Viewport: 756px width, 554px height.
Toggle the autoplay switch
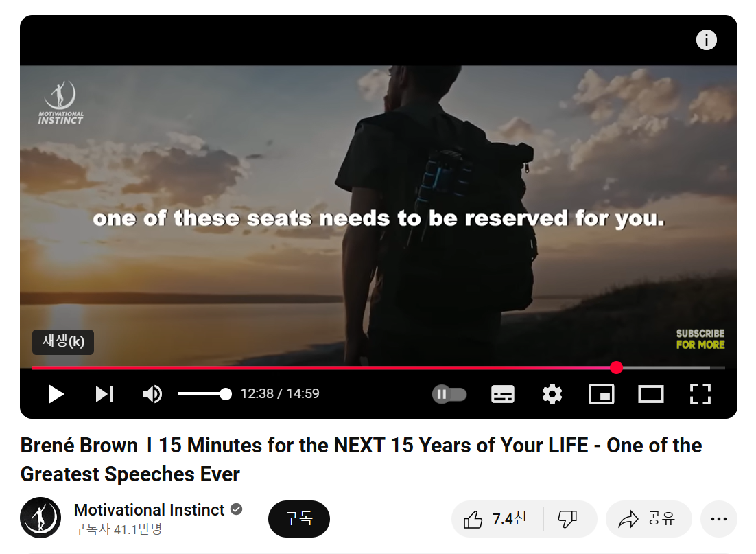449,394
